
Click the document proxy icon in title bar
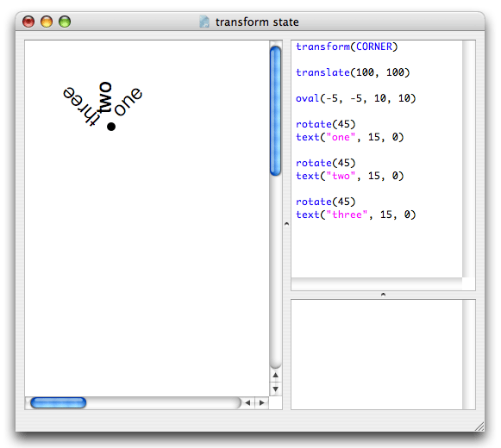tap(204, 22)
